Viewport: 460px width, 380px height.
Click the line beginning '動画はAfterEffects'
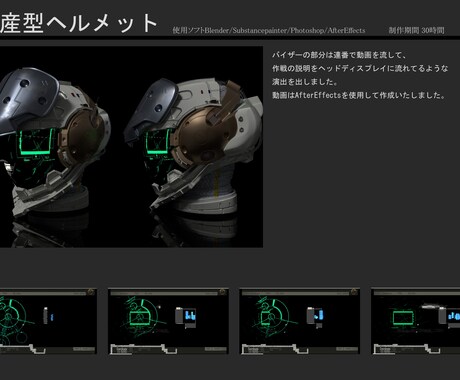(359, 95)
